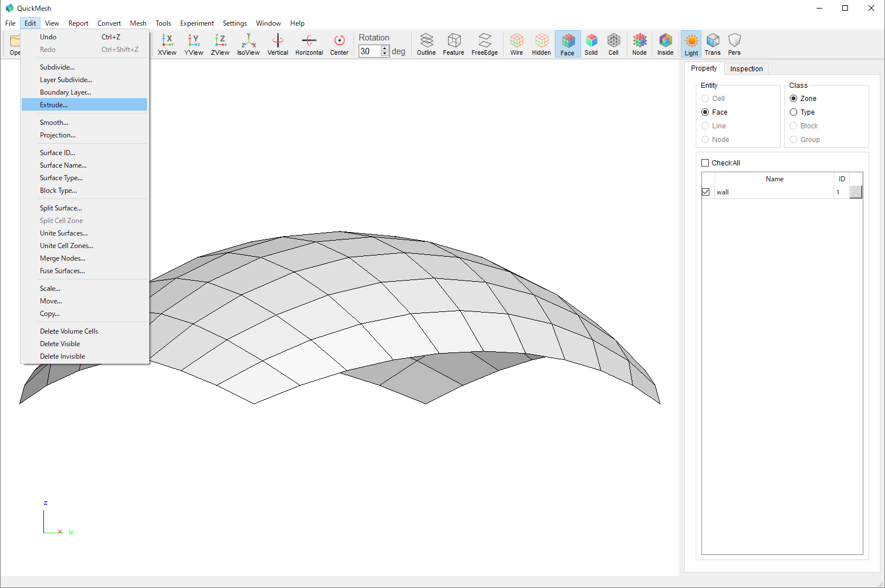The height and width of the screenshot is (588, 885).
Task: Open the Mesh menu
Action: 138,23
